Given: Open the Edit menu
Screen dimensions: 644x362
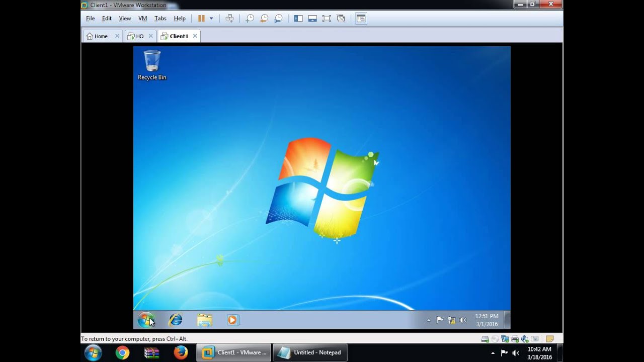Looking at the screenshot, I should click(x=107, y=18).
